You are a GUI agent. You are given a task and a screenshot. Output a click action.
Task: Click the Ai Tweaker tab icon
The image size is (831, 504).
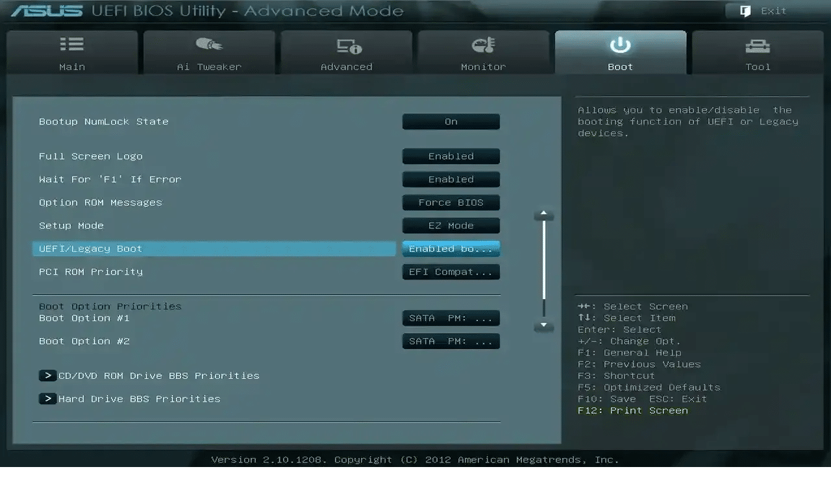[209, 44]
